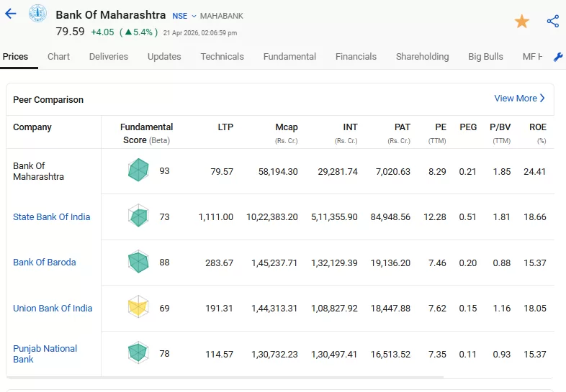Click Union Bank yellow radar score icon
This screenshot has width=566, height=392.
pos(138,307)
